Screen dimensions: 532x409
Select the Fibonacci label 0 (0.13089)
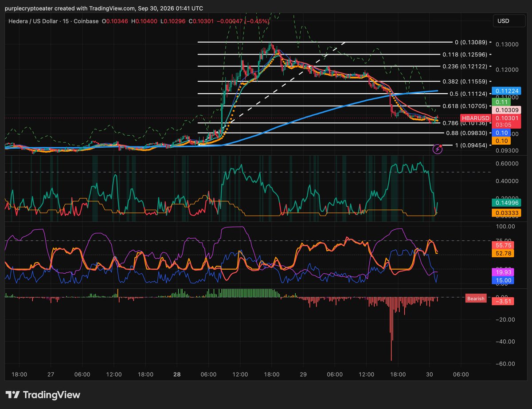click(x=471, y=42)
